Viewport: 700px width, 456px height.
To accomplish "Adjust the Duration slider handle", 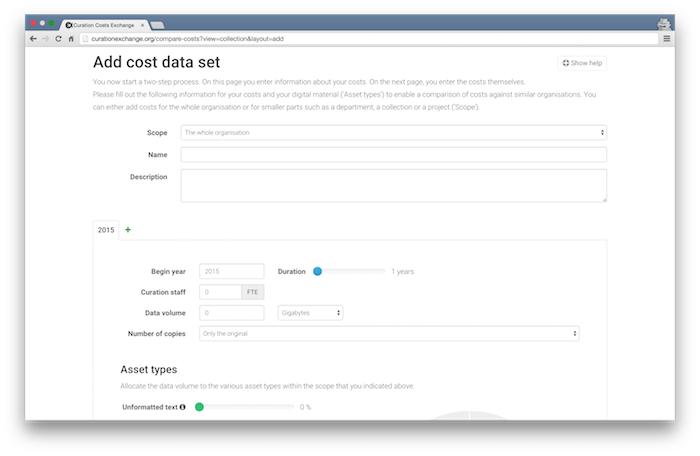I will [317, 272].
